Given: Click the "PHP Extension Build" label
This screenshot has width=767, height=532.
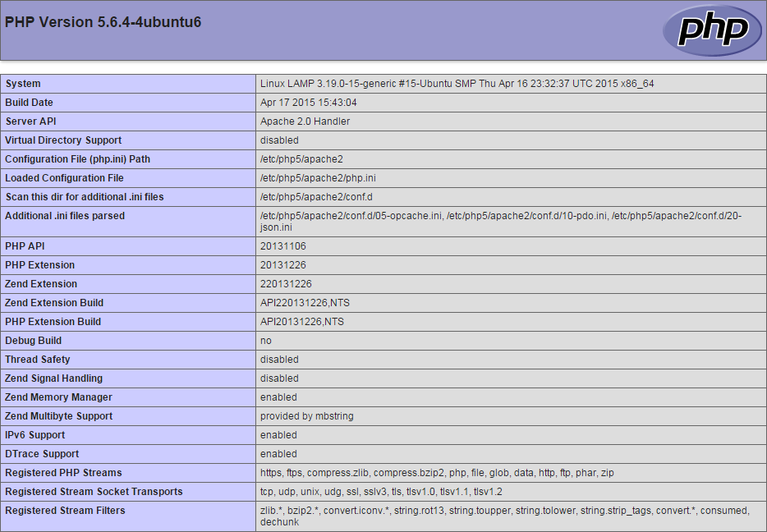Looking at the screenshot, I should pos(53,322).
